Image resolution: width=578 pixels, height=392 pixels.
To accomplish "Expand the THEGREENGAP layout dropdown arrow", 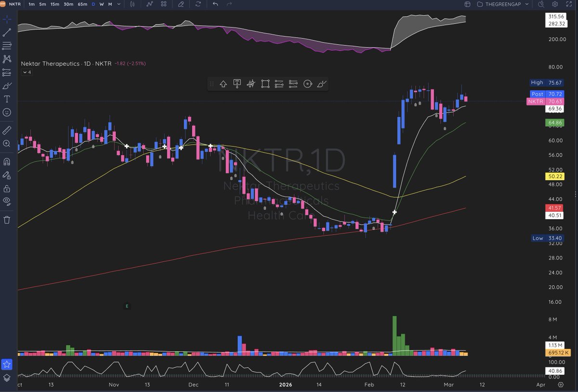I will pyautogui.click(x=527, y=4).
